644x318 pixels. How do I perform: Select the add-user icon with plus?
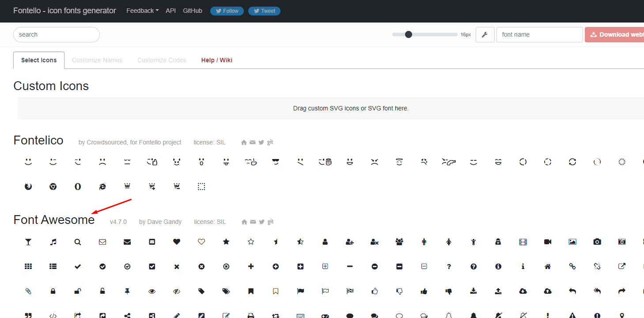click(x=350, y=242)
